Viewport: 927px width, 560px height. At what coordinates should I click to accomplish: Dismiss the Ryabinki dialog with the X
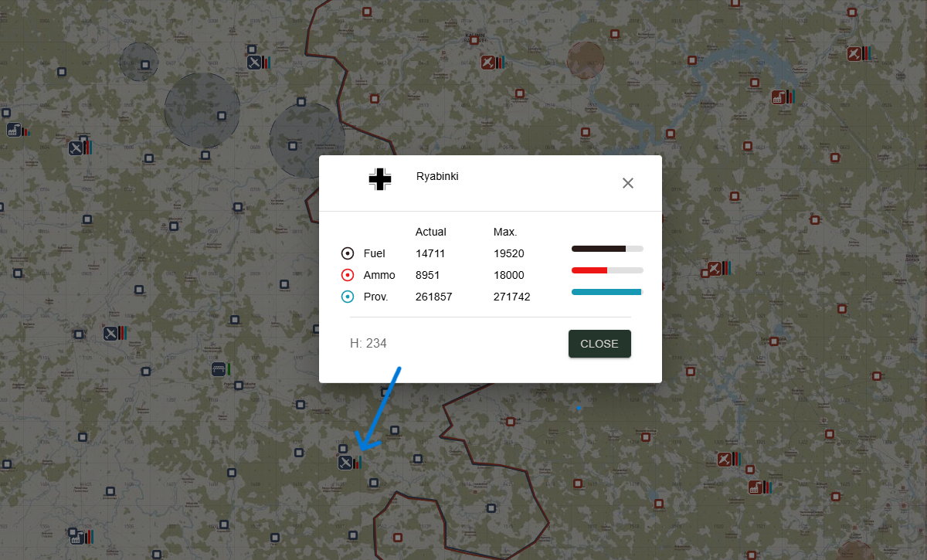(628, 183)
